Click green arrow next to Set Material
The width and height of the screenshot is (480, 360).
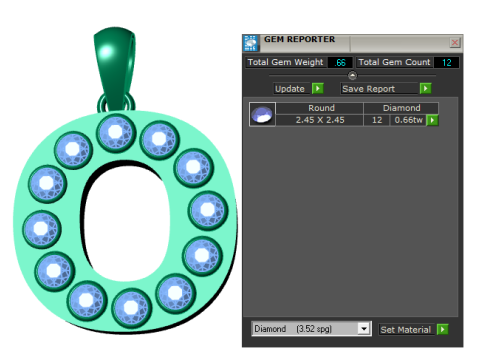click(x=442, y=329)
